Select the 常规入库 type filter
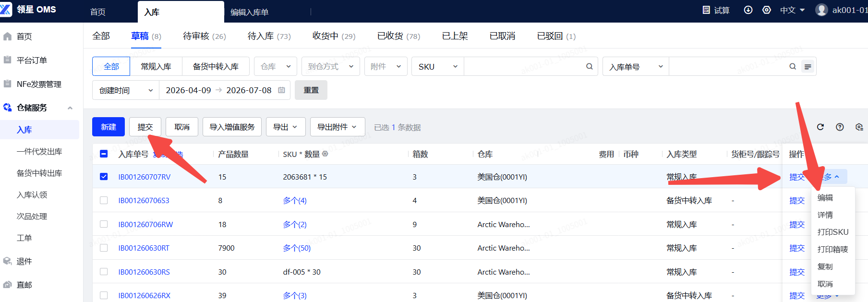 156,66
